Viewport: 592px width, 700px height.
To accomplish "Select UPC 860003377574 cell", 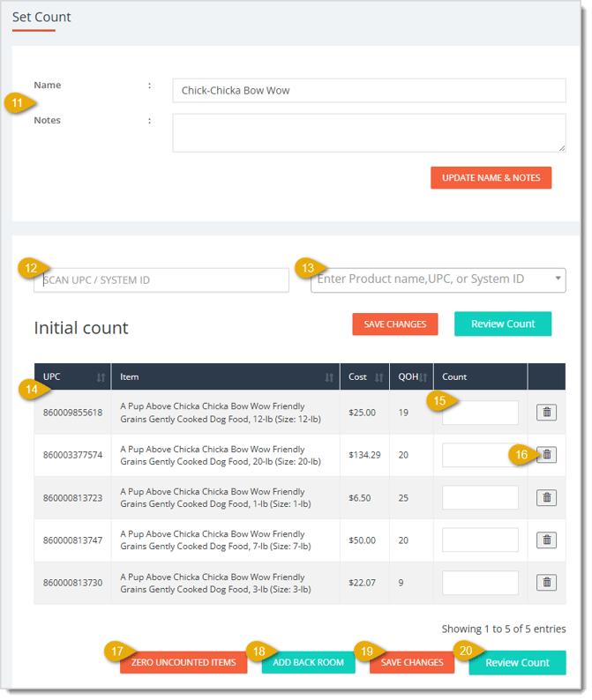I will click(x=72, y=455).
